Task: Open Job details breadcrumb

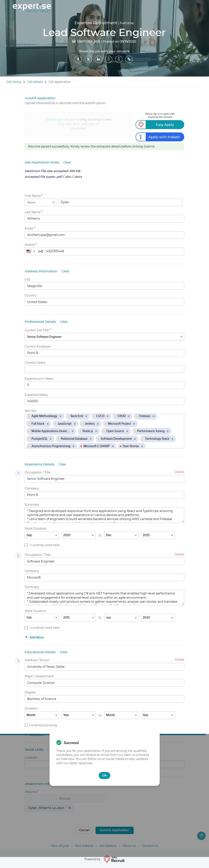Action: point(35,82)
